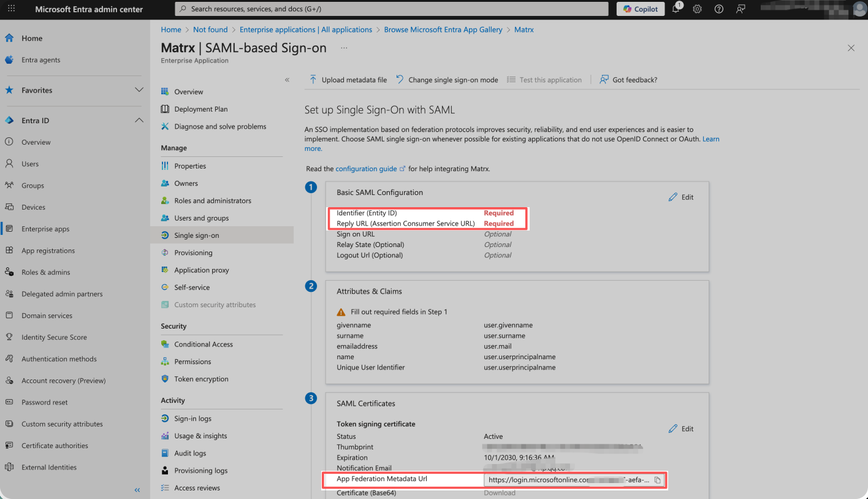Edit the Basic SAML Configuration
Screen dimensions: 868x499
[681, 197]
